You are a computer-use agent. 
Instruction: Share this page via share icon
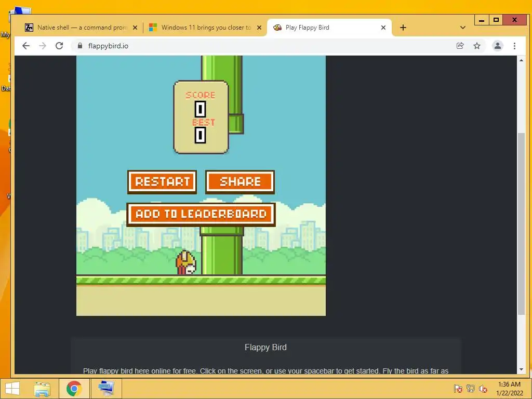pyautogui.click(x=460, y=46)
